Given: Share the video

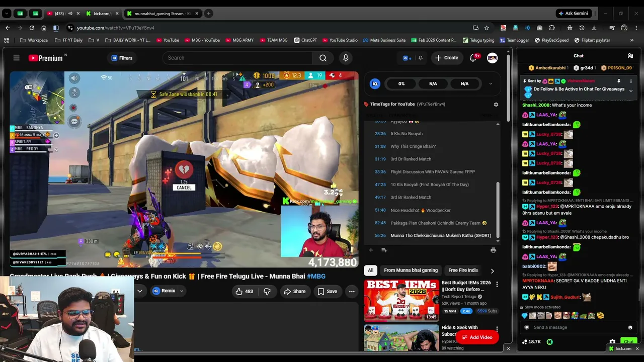Looking at the screenshot, I should (x=294, y=291).
